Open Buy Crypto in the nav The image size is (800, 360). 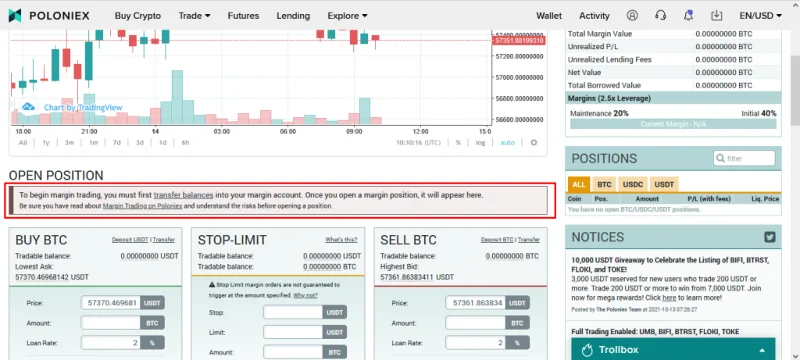[x=138, y=16]
